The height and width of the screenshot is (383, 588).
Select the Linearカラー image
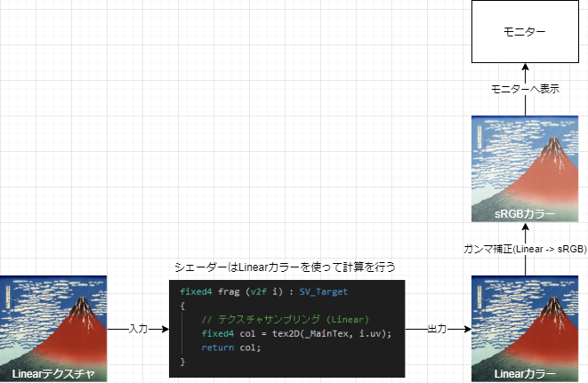pos(525,329)
